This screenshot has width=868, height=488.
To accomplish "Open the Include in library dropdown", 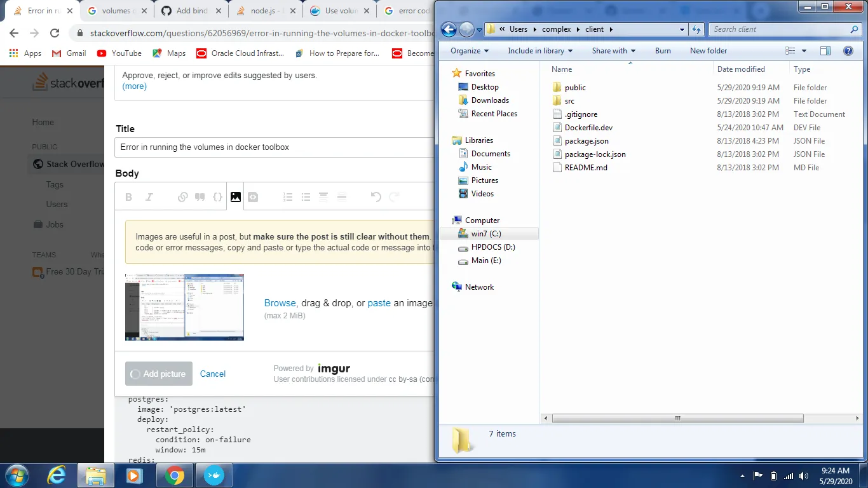I will (x=540, y=51).
